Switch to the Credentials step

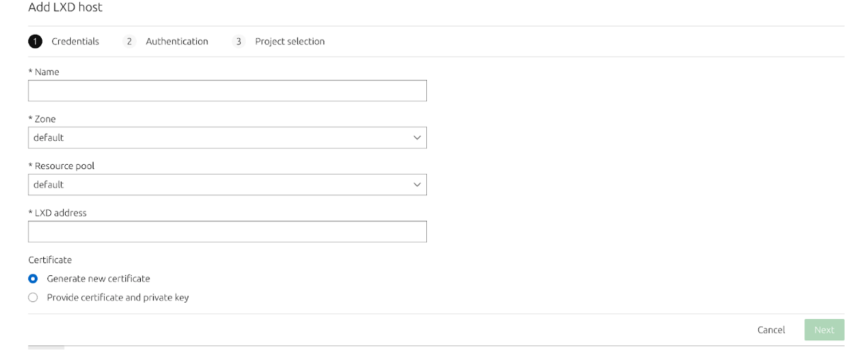point(75,42)
